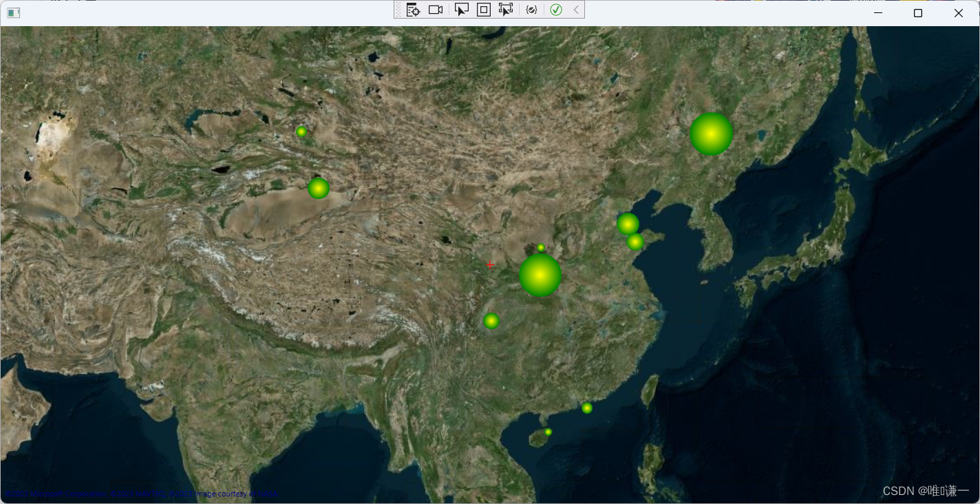Click the green marker in the Xinjiang region
This screenshot has width=980, height=504.
(318, 187)
